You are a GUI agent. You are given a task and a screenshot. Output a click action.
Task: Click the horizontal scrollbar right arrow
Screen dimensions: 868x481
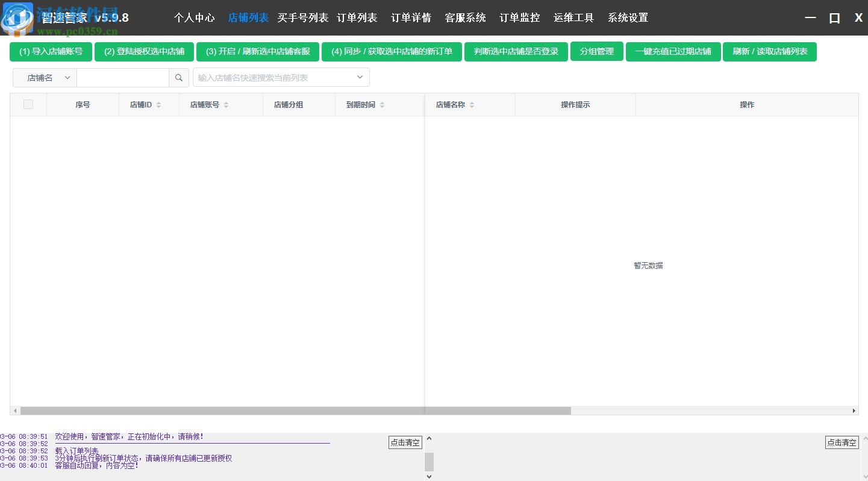(x=854, y=410)
